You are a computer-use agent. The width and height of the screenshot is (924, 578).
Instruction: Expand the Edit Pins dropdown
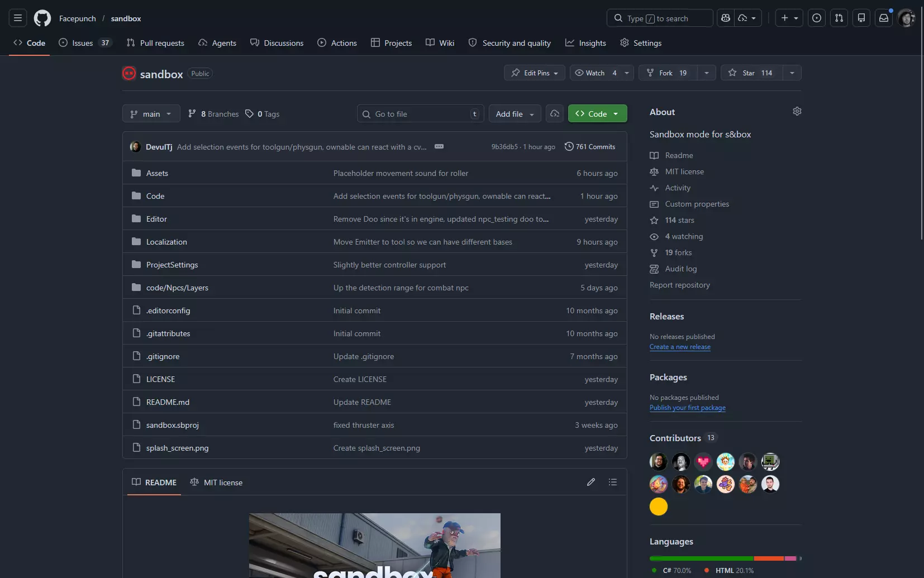(x=535, y=73)
